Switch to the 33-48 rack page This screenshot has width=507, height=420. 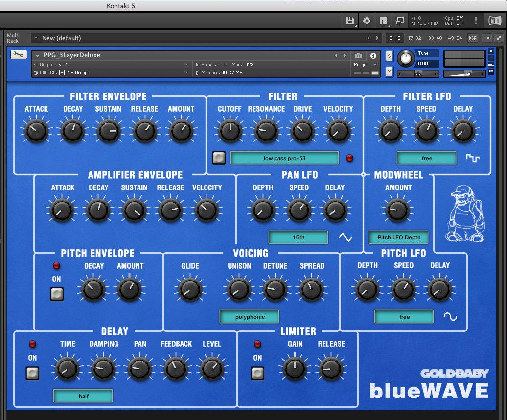435,38
